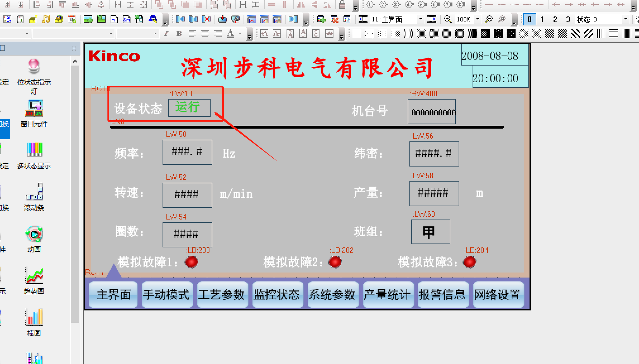Click the 网络设置 navigation button

(498, 295)
